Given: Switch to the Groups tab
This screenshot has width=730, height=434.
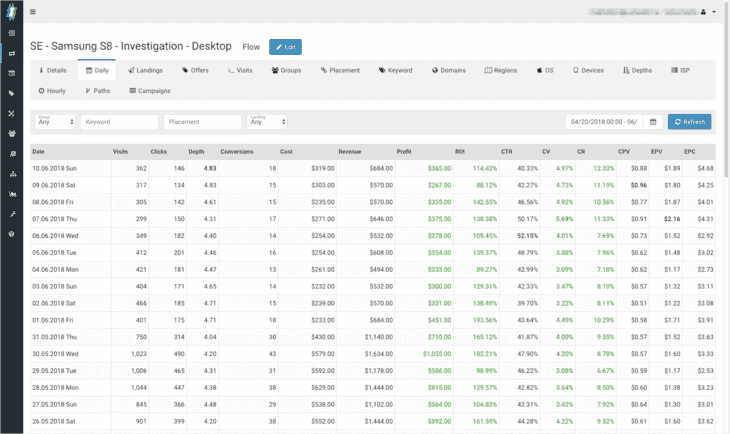Looking at the screenshot, I should (286, 70).
